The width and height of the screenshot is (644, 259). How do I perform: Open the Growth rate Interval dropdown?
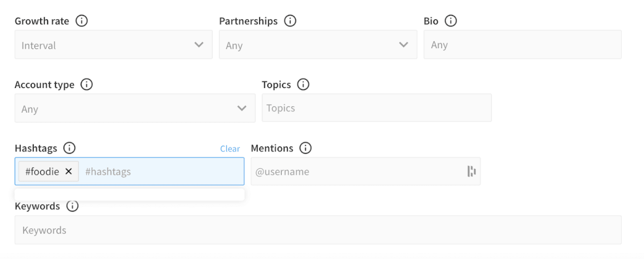113,45
